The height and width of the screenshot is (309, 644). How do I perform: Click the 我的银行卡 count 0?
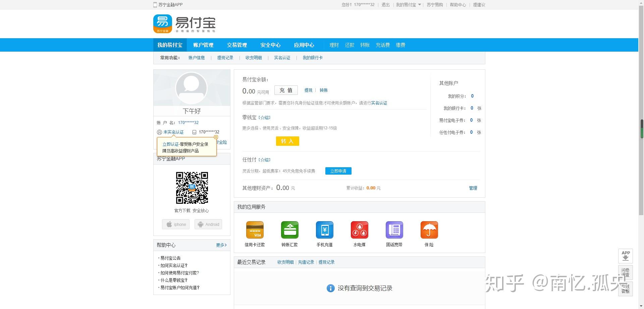pyautogui.click(x=472, y=108)
